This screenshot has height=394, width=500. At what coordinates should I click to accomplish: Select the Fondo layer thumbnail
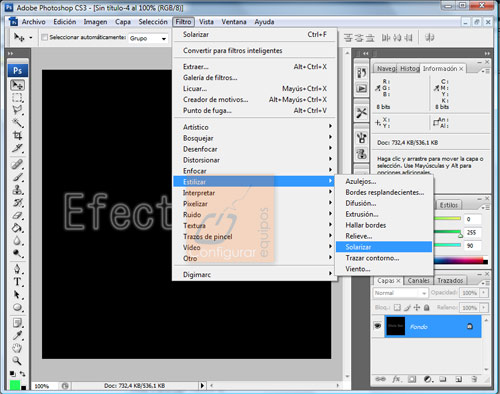tap(395, 326)
